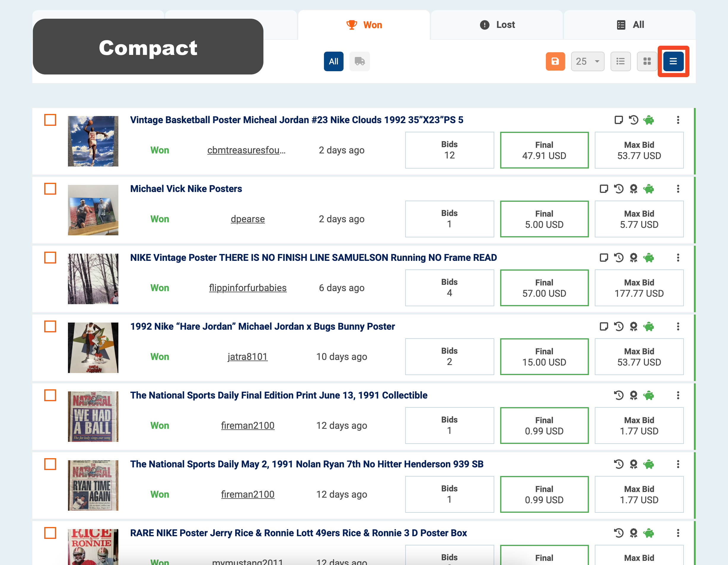Open the 25 items per page dropdown

pos(587,61)
